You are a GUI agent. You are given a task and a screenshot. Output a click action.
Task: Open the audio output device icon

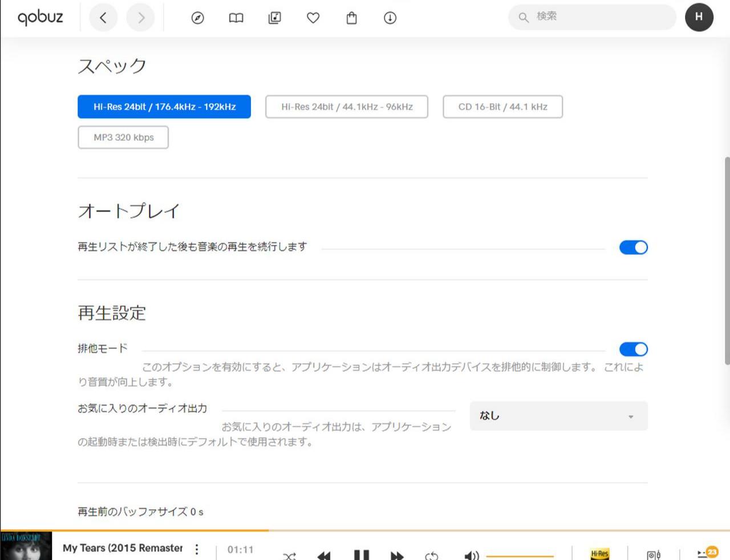pyautogui.click(x=654, y=555)
